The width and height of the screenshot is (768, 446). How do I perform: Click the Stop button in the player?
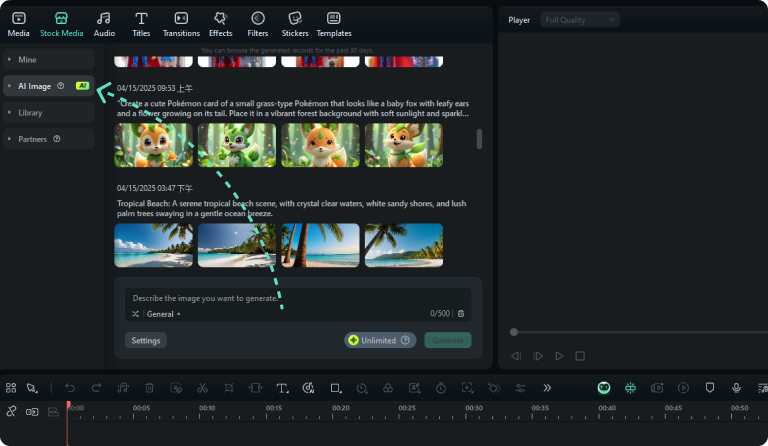click(x=580, y=356)
